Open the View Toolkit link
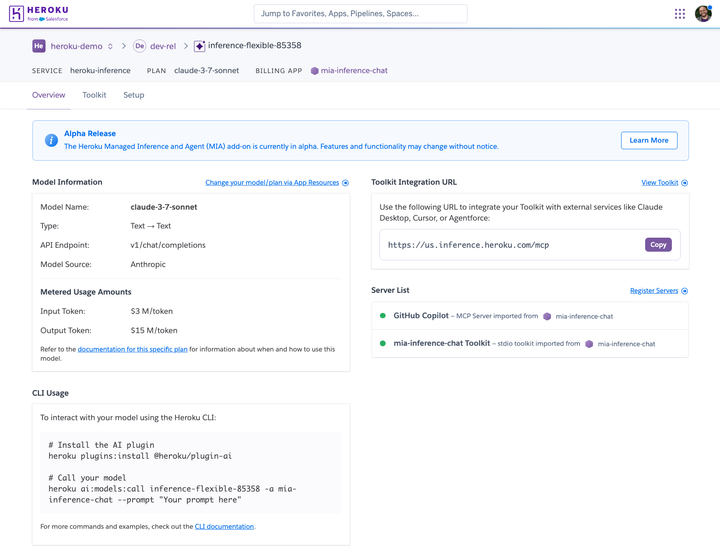Viewport: 720px width, 555px height. click(659, 183)
